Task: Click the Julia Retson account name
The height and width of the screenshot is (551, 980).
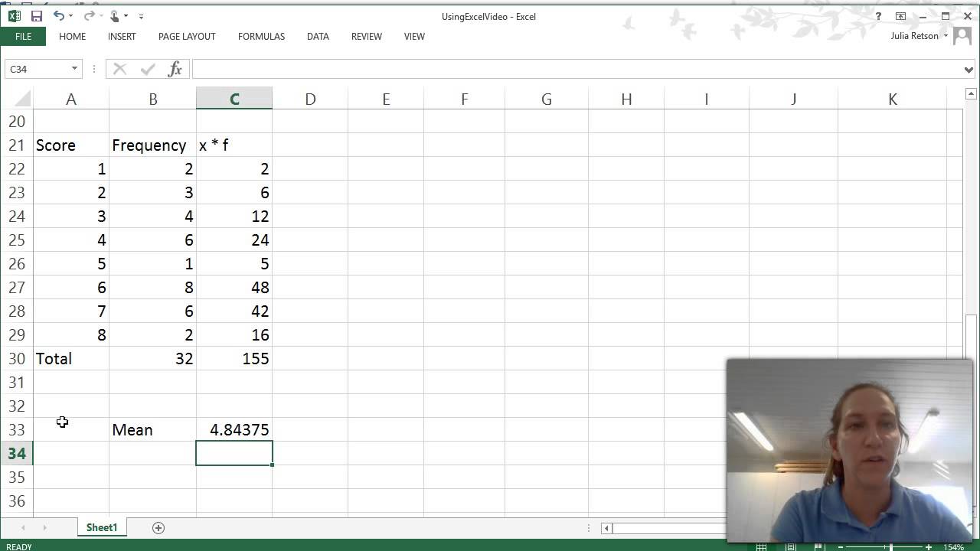Action: point(914,36)
